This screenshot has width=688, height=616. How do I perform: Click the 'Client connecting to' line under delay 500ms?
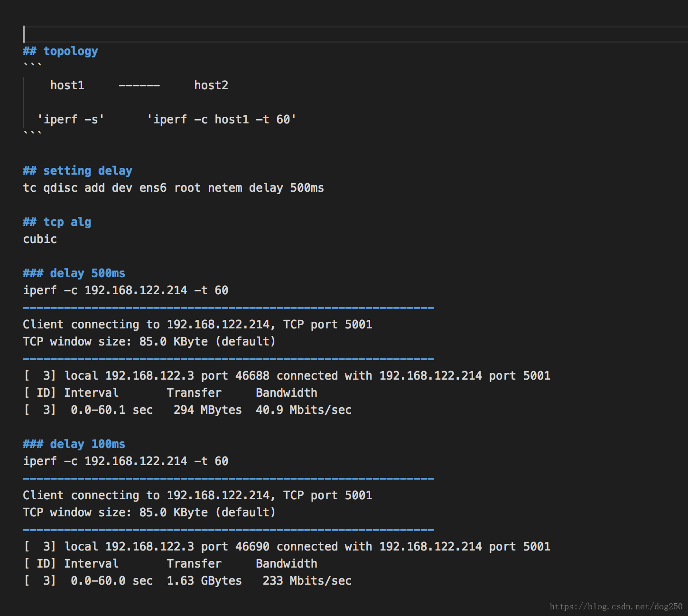point(198,325)
